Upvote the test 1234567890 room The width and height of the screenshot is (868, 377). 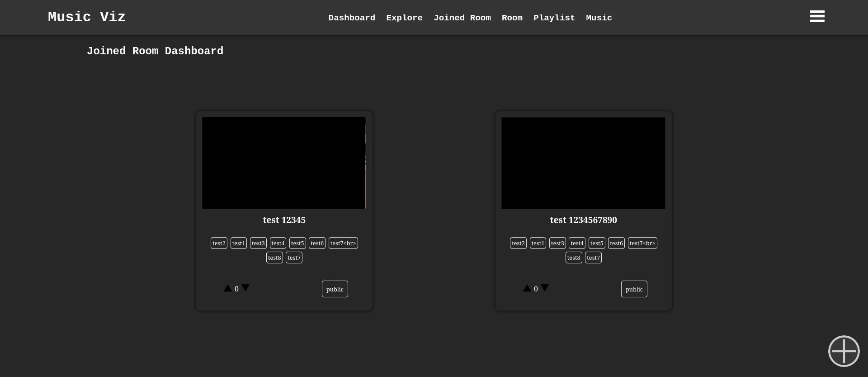point(527,288)
